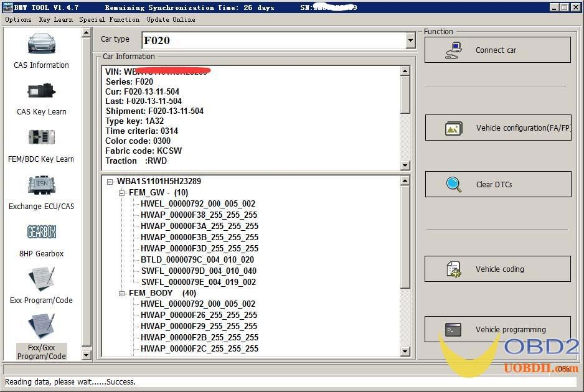Viewport: 584px width, 392px height.
Task: Open the Options menu
Action: [17, 19]
